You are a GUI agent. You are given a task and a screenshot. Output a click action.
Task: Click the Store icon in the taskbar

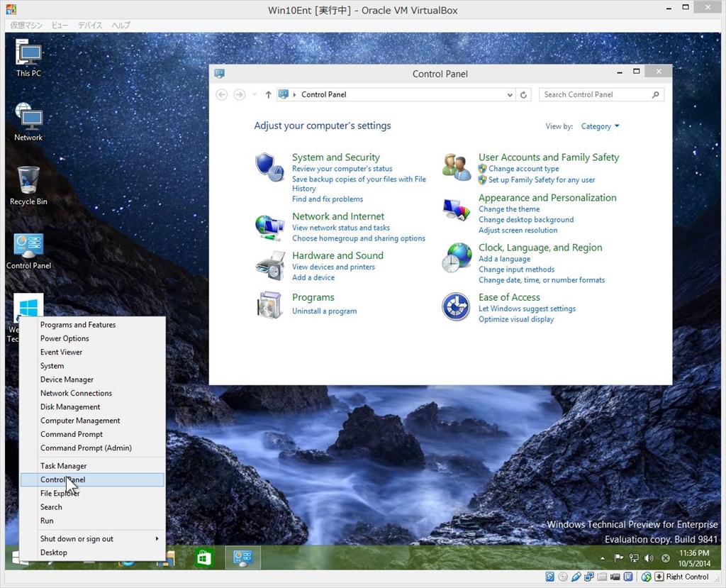[x=204, y=558]
